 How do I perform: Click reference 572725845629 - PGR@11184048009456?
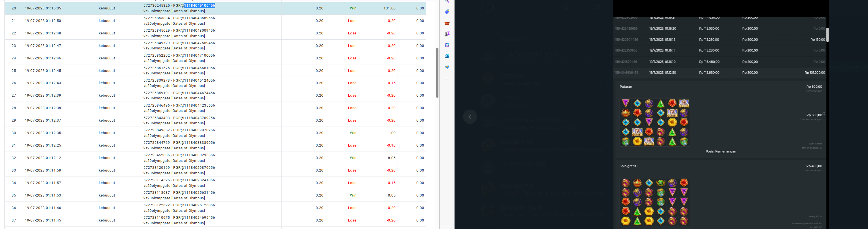point(179,30)
